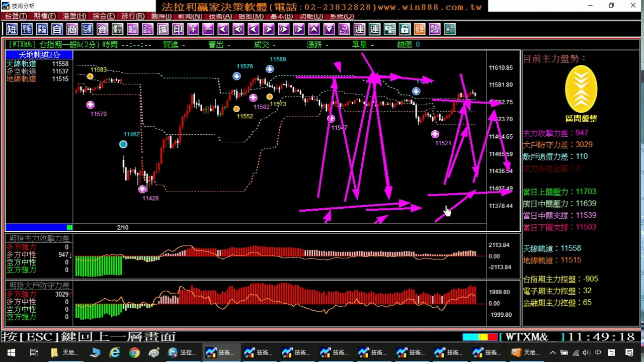Open the 選股(M) menu
644x362 pixels.
251,16
